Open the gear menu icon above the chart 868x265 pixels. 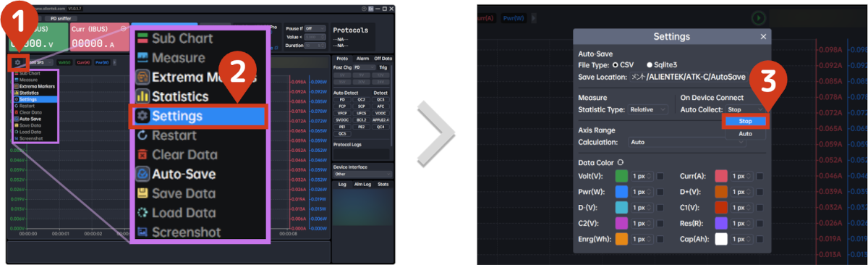coord(18,63)
